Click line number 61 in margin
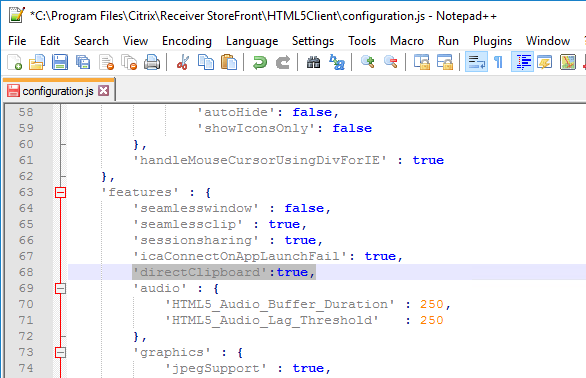 point(26,160)
